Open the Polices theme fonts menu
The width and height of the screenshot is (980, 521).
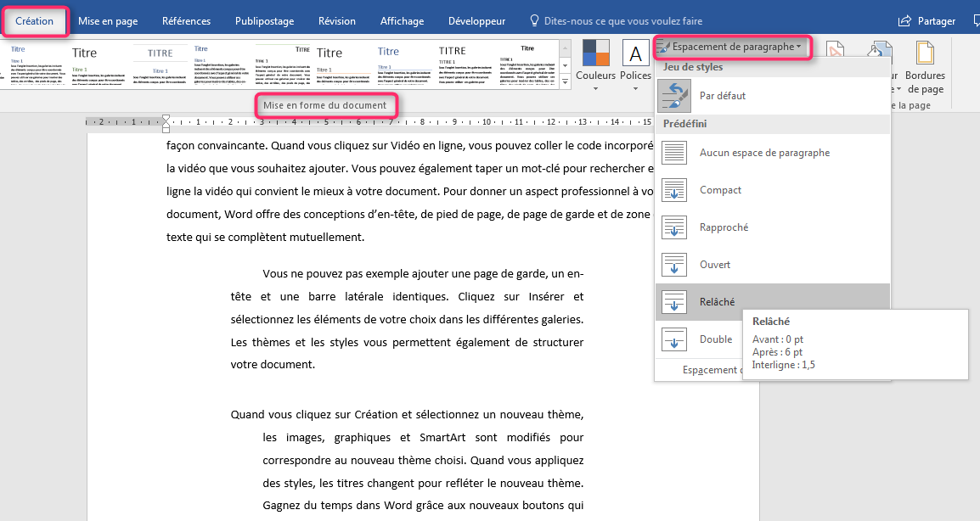point(635,62)
